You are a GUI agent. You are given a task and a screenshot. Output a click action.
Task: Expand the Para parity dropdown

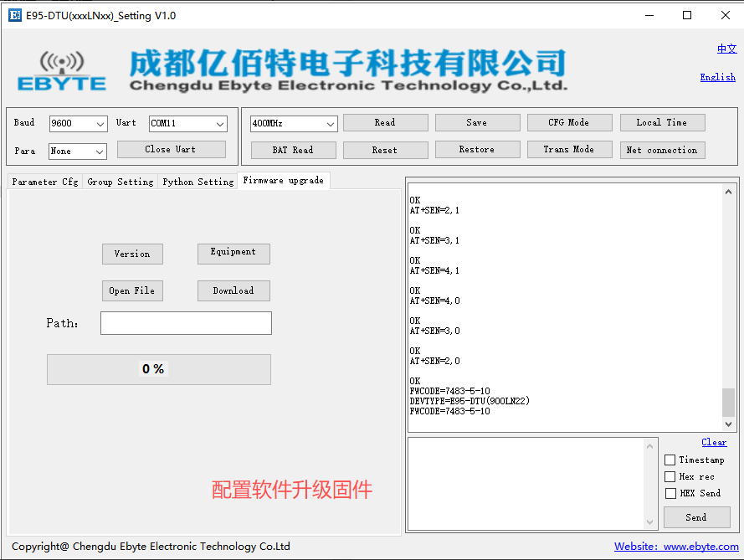coord(77,152)
